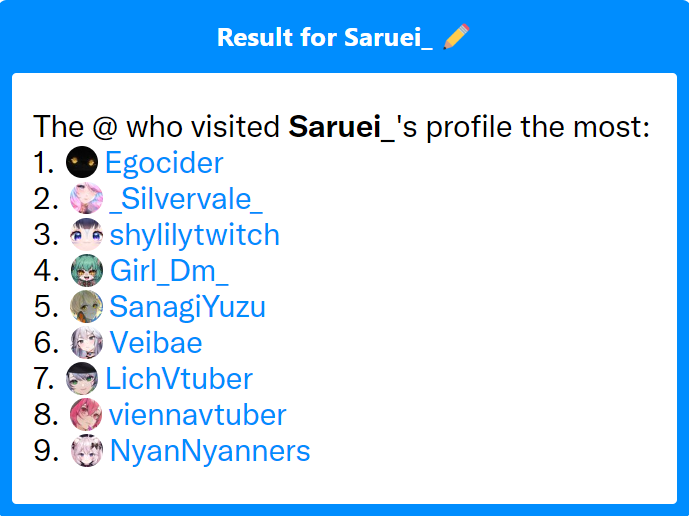Click Egocider's black avatar icon
The width and height of the screenshot is (689, 516).
point(82,162)
